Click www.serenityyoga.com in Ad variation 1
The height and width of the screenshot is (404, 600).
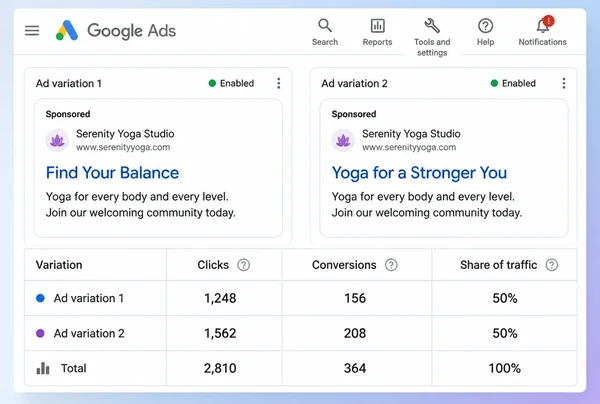(x=123, y=147)
